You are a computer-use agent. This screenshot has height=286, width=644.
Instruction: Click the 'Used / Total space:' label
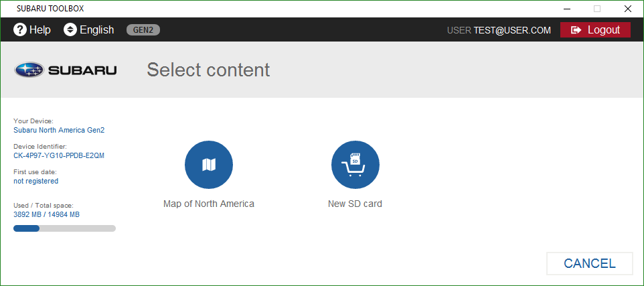pyautogui.click(x=44, y=206)
